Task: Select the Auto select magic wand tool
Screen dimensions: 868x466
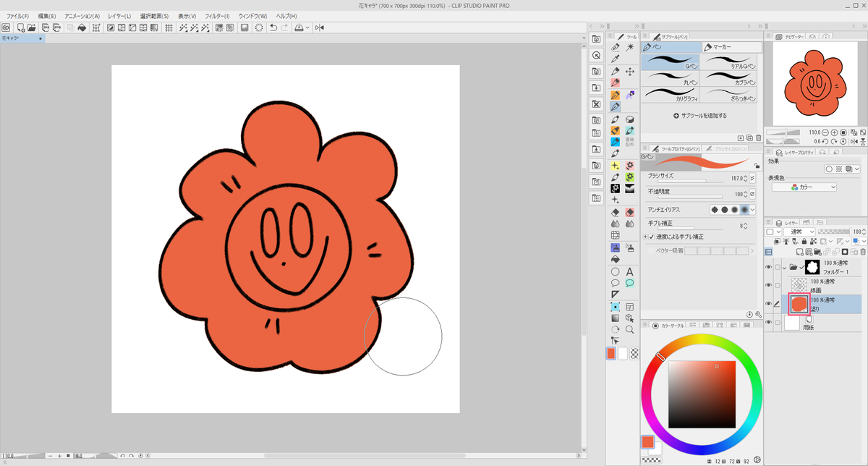Action: 630,46
